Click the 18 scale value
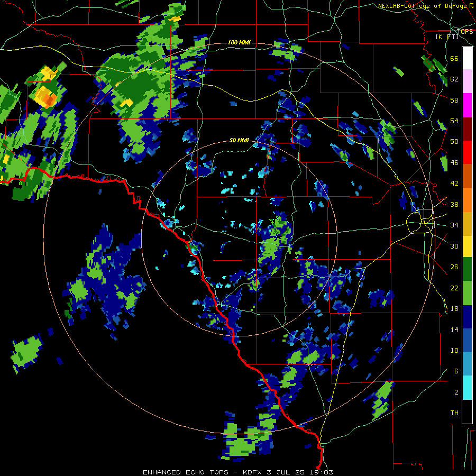Viewport: 476px width, 476px height. (x=454, y=309)
